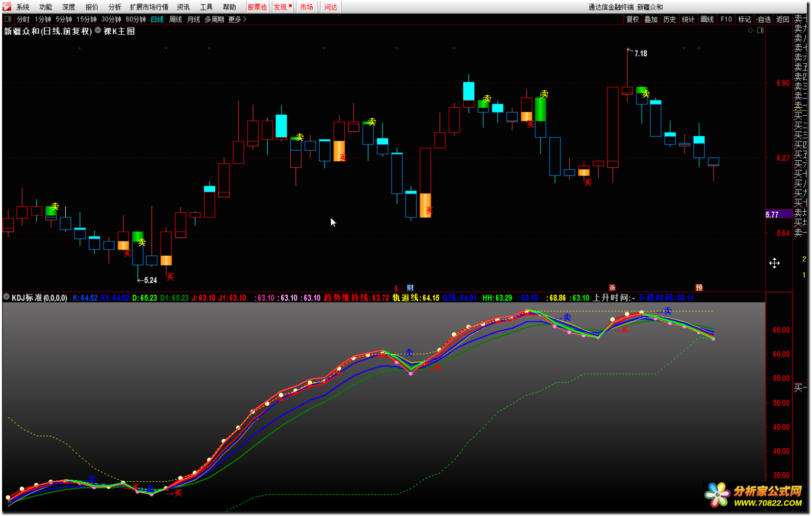
Task: Click 叠加 overlay toolbar button
Action: pos(651,19)
